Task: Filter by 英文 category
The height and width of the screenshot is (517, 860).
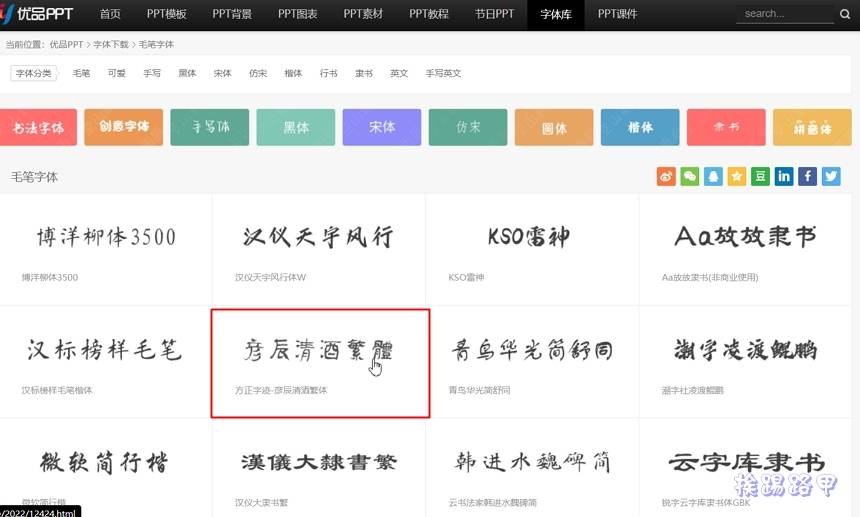Action: coord(399,73)
